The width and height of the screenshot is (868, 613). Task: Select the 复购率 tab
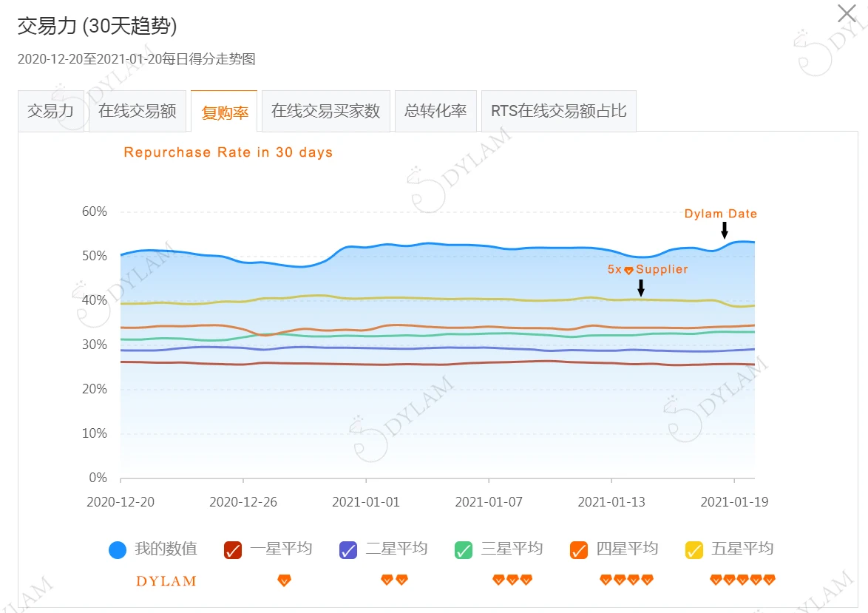(224, 112)
